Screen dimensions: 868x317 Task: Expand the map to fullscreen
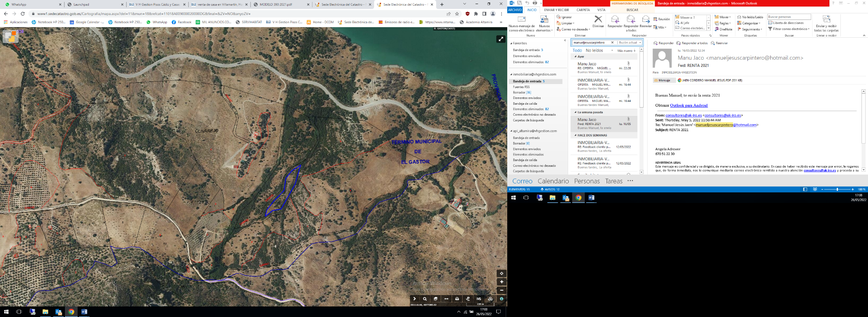(500, 39)
